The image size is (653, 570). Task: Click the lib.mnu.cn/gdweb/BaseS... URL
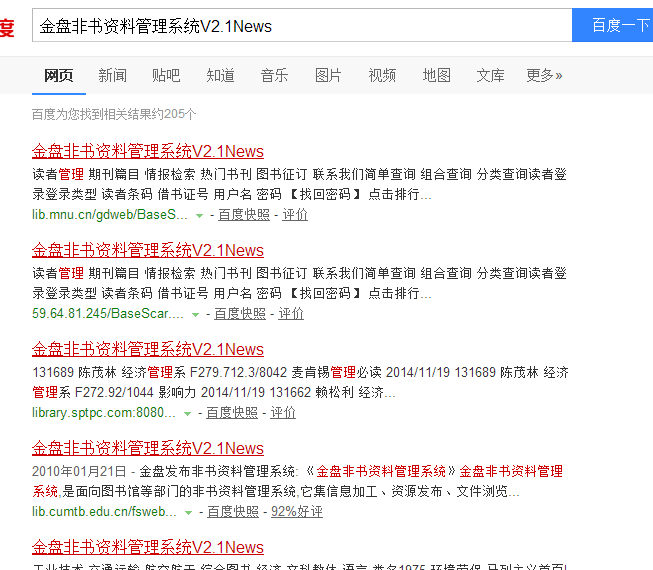pos(110,214)
